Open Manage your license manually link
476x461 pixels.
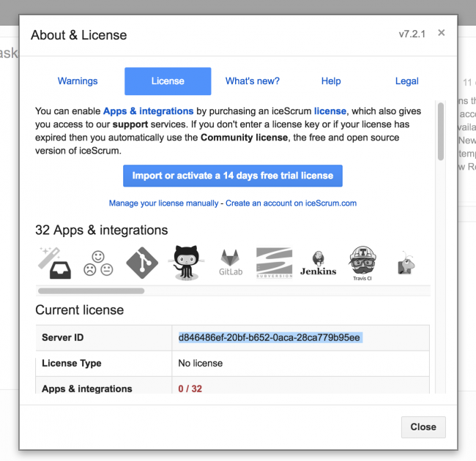tap(163, 203)
